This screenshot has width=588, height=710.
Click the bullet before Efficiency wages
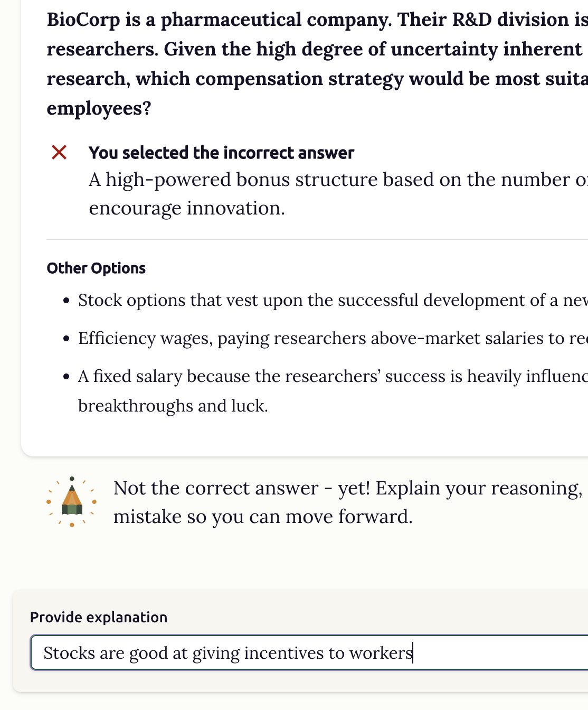66,339
